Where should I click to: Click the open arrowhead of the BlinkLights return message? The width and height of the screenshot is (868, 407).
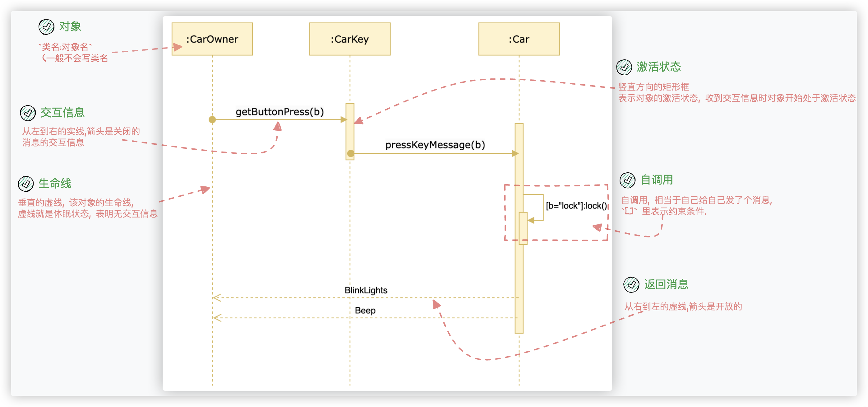point(217,298)
